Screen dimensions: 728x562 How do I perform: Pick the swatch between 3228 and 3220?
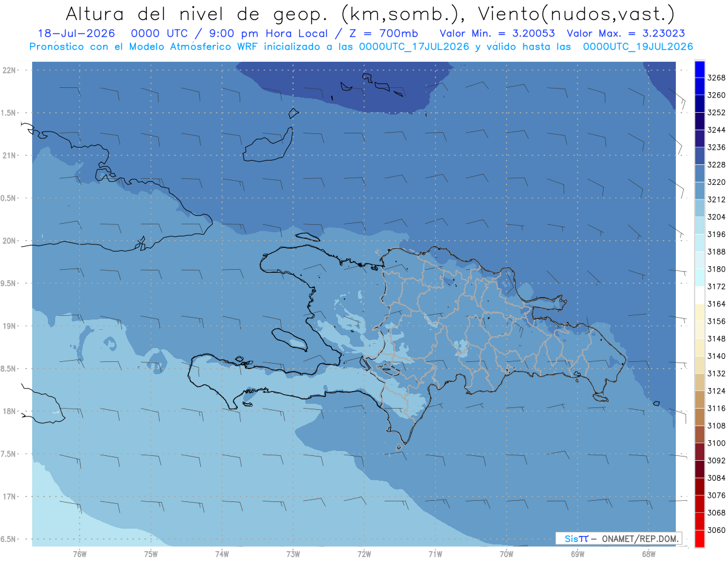pyautogui.click(x=699, y=173)
